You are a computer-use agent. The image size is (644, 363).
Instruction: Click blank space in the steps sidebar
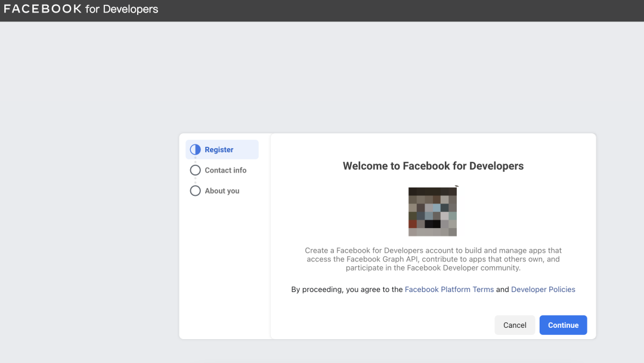pyautogui.click(x=224, y=269)
